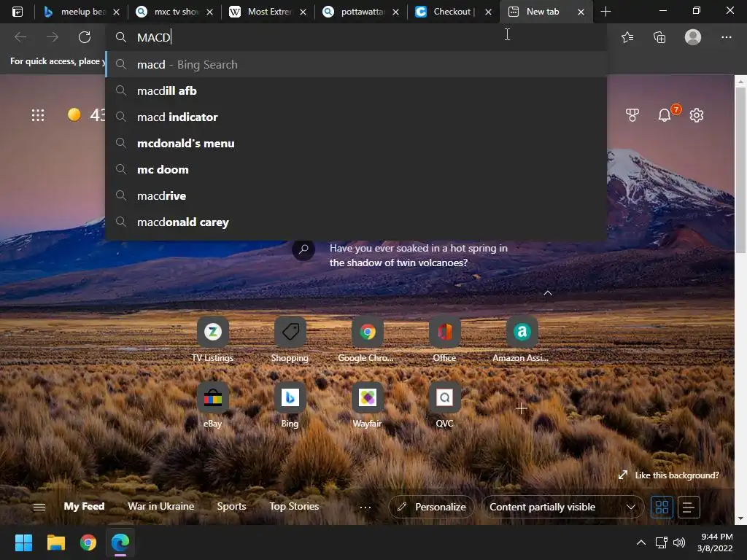Open notifications bell with 7 badge
Image resolution: width=747 pixels, height=560 pixels.
[665, 114]
